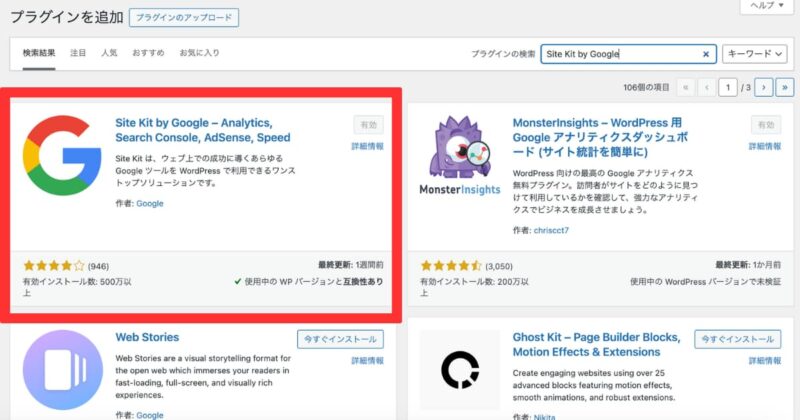Click MonsterInsights 有効インストール数: 200万以上 text
800x420 pixels.
pos(474,287)
